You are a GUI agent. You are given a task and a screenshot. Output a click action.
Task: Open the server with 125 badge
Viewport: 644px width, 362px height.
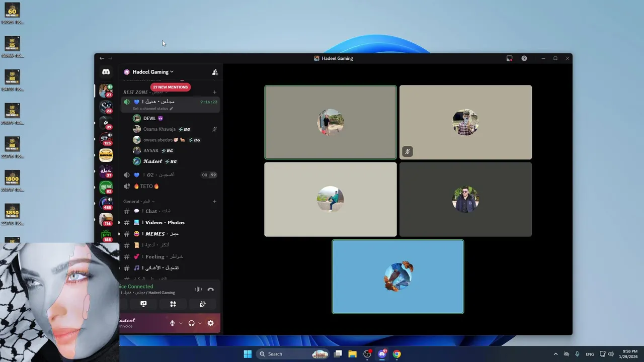[106, 139]
